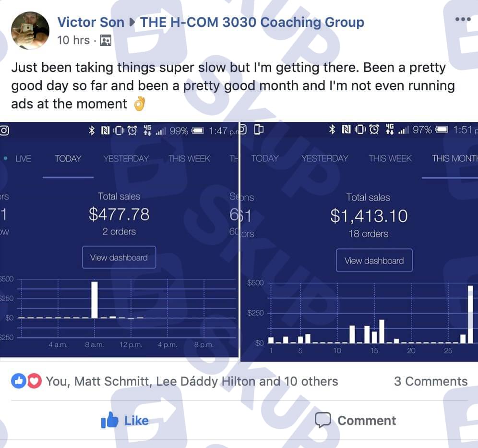Click the 10 hrs post timestamp
The height and width of the screenshot is (448, 478).
coord(73,40)
